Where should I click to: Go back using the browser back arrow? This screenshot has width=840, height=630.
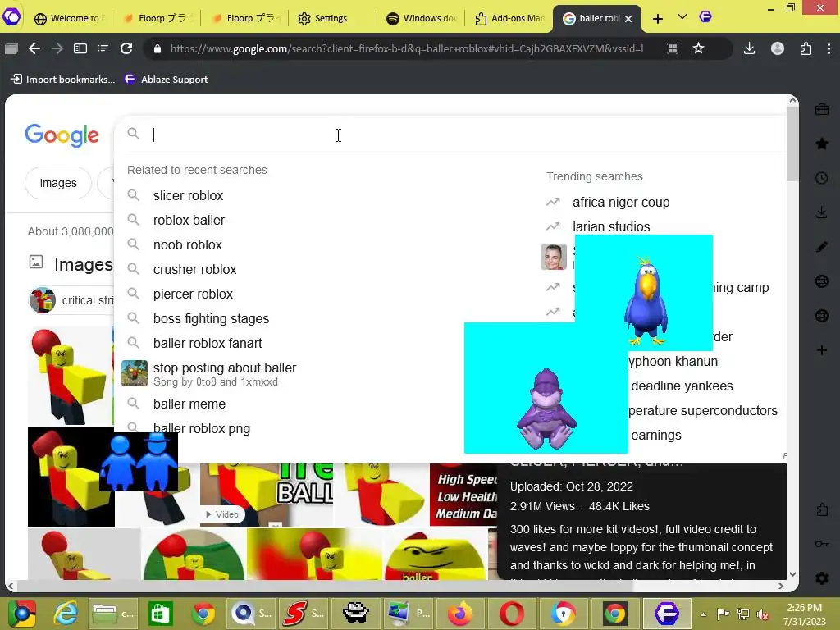[34, 48]
